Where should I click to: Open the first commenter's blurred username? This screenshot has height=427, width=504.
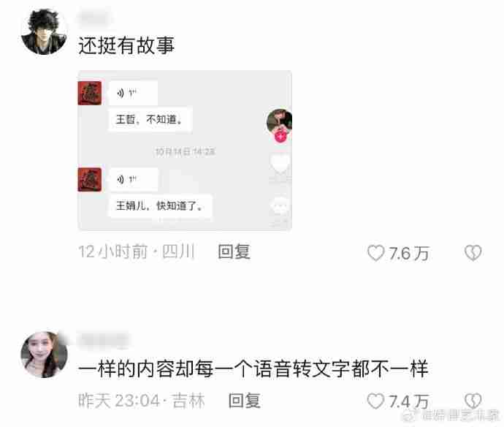[x=94, y=17]
